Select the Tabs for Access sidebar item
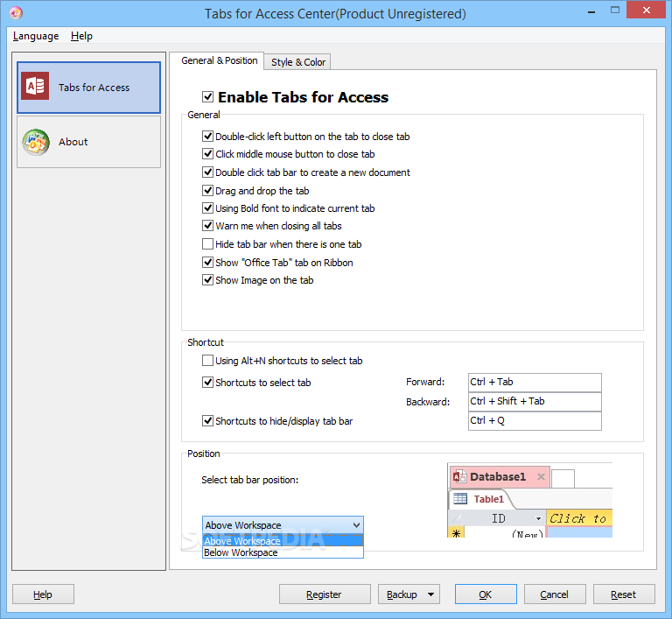Screen dimensions: 672x619 pyautogui.click(x=88, y=88)
